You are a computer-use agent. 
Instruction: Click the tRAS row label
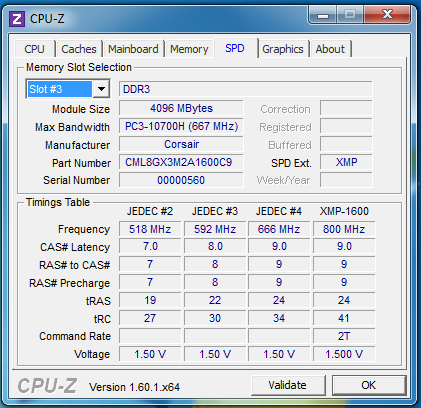[98, 301]
